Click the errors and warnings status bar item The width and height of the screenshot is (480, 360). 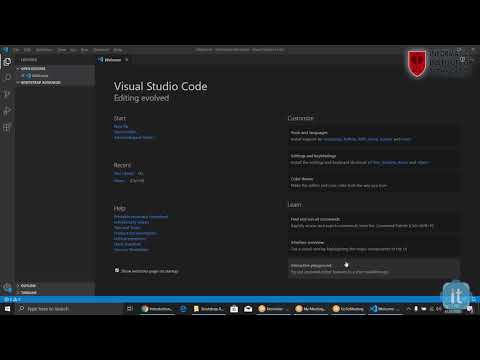coord(12,299)
